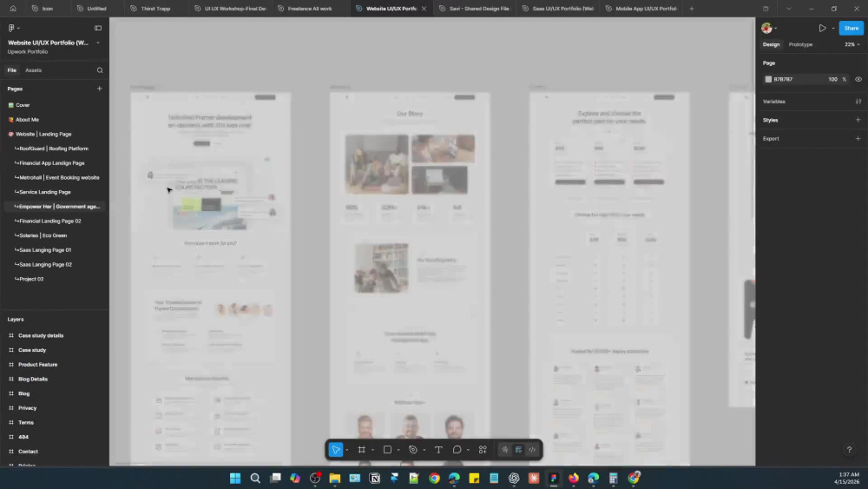Add a new style

[858, 120]
